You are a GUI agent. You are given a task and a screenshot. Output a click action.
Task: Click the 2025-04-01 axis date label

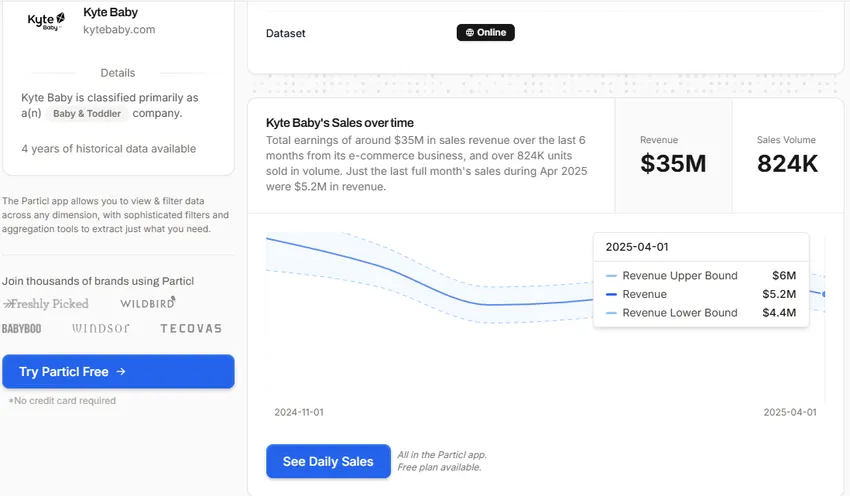pyautogui.click(x=790, y=412)
